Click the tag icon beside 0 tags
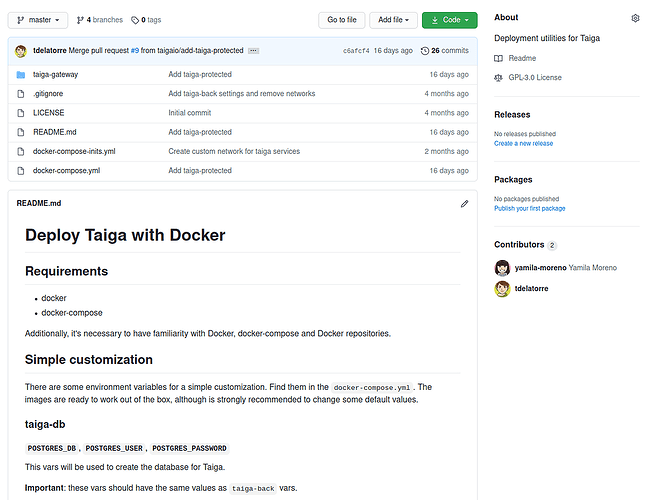648x500 pixels. click(x=135, y=20)
